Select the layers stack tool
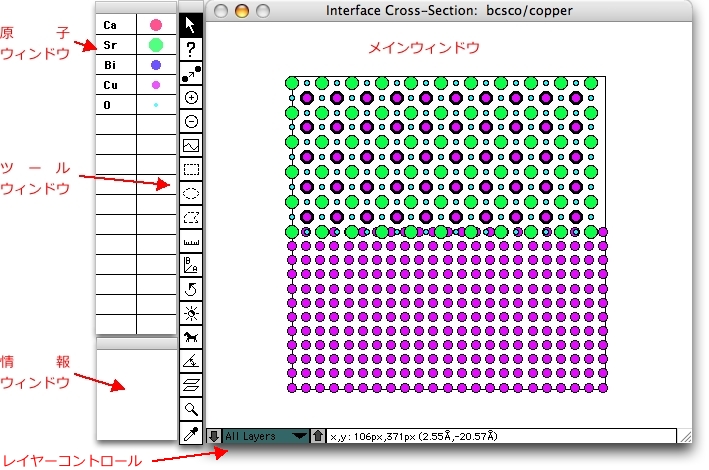The image size is (709, 470). (191, 385)
